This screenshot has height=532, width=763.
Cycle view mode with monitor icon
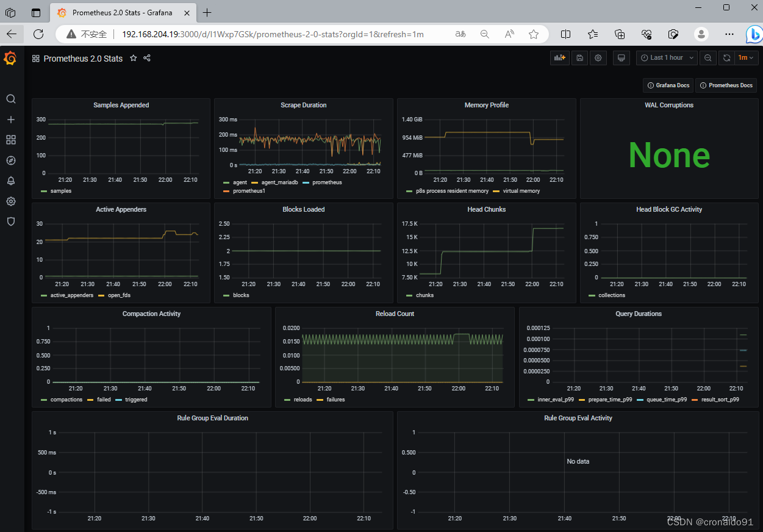[x=622, y=58]
